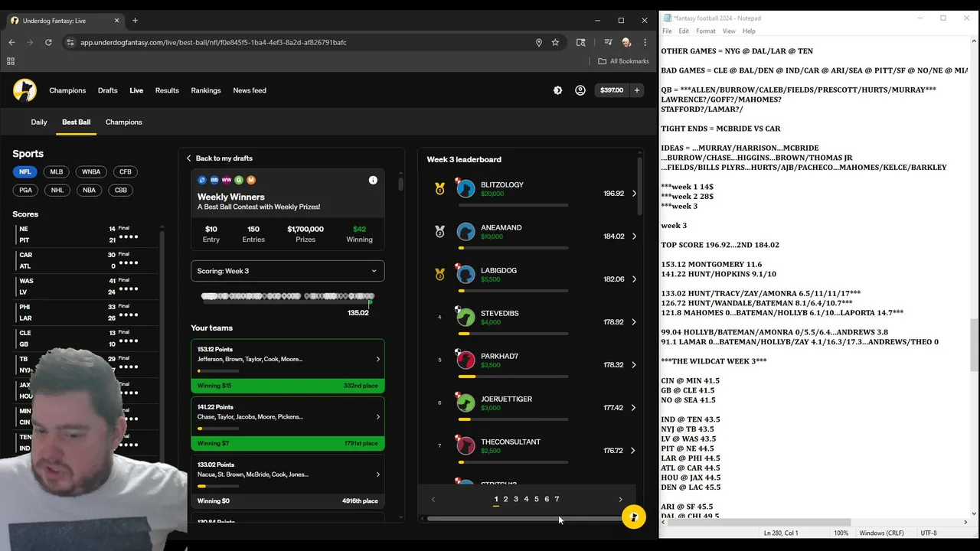Image resolution: width=980 pixels, height=551 pixels.
Task: Expand ANEAMAND's leaderboard row chevron
Action: [634, 236]
